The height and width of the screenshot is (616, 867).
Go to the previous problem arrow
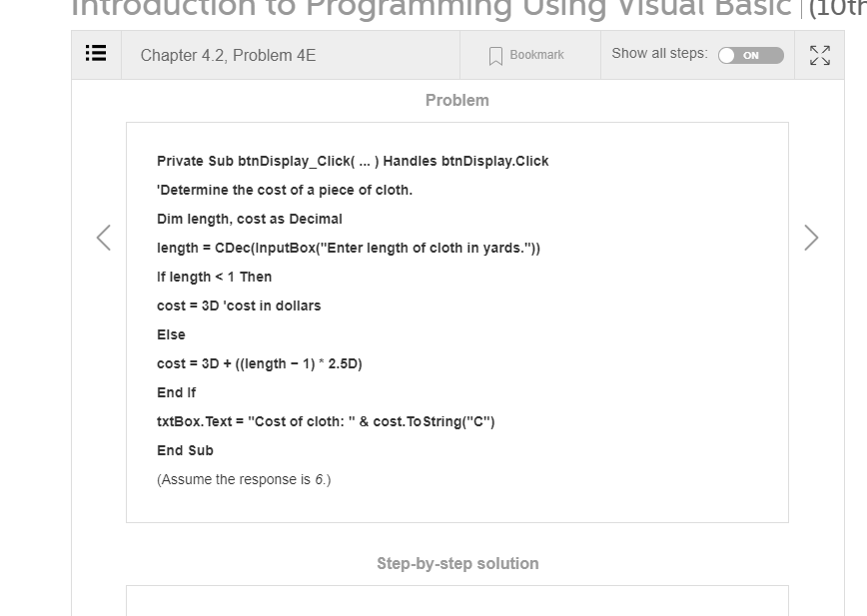coord(103,238)
